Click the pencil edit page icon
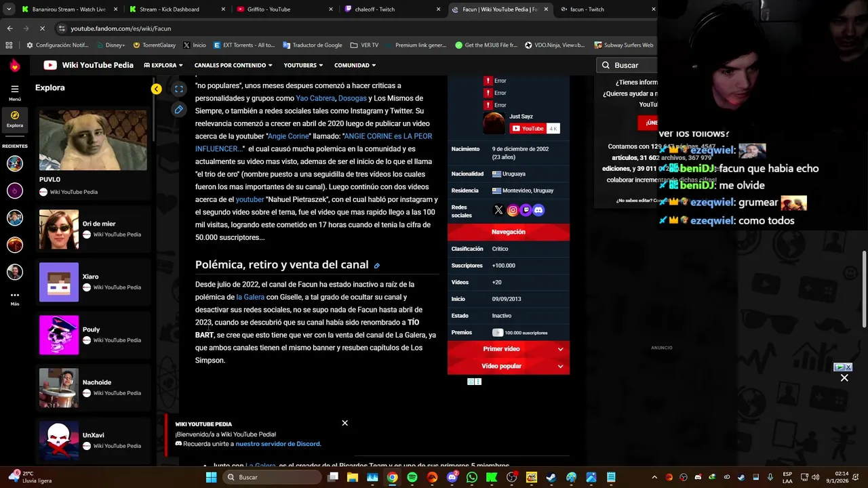This screenshot has width=868, height=488. tap(178, 109)
